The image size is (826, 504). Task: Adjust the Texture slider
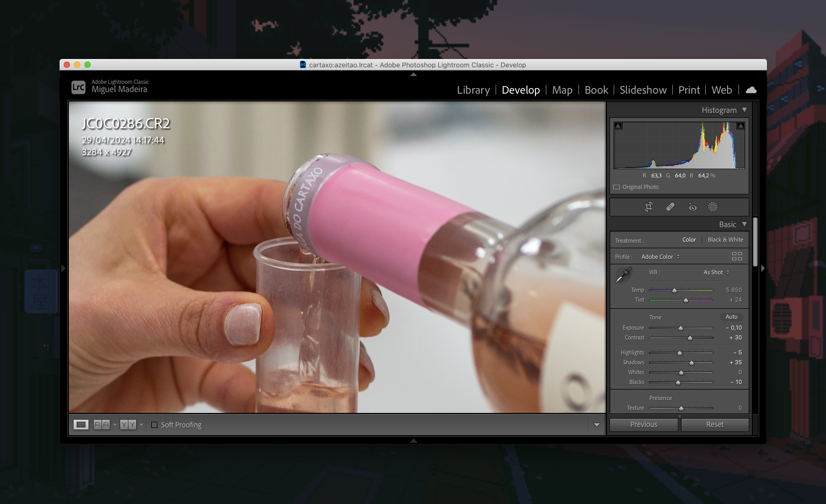point(681,408)
